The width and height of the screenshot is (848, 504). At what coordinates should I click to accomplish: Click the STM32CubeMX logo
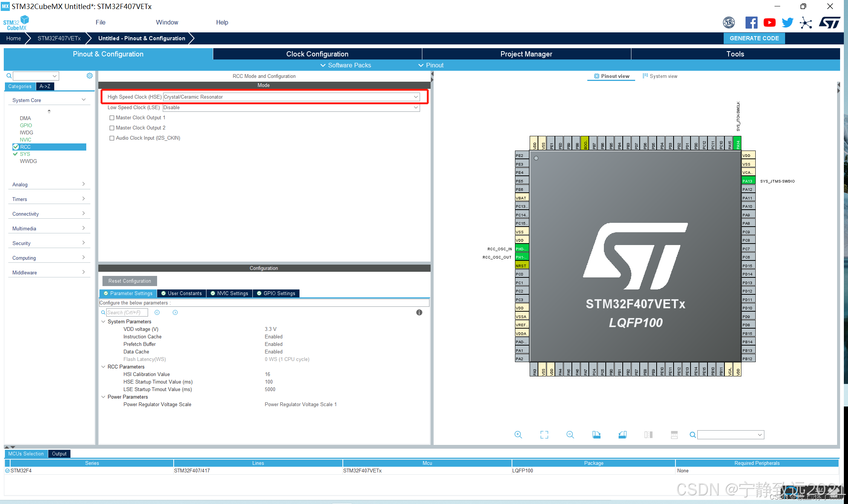[16, 23]
